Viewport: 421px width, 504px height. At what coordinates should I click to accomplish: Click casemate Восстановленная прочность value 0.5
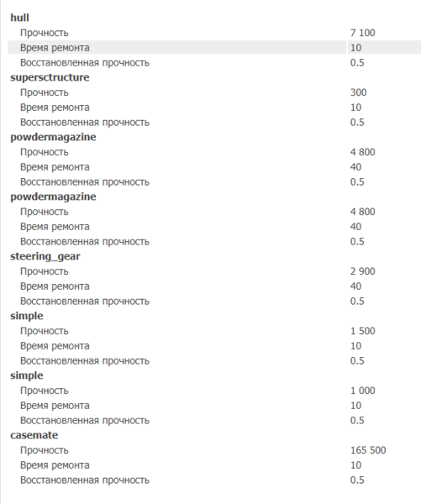[357, 480]
